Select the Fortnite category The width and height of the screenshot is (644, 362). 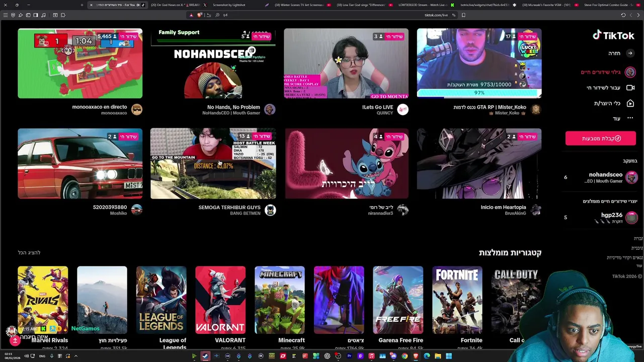[x=457, y=300]
